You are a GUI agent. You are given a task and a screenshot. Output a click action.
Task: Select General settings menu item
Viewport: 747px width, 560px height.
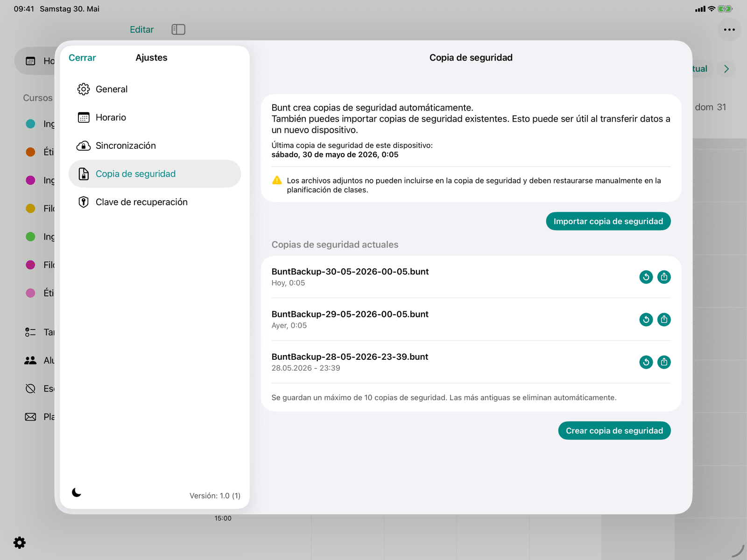coord(155,89)
